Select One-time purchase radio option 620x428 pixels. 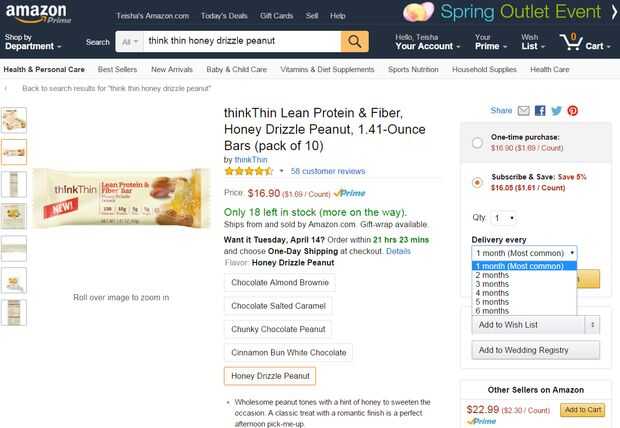[477, 142]
